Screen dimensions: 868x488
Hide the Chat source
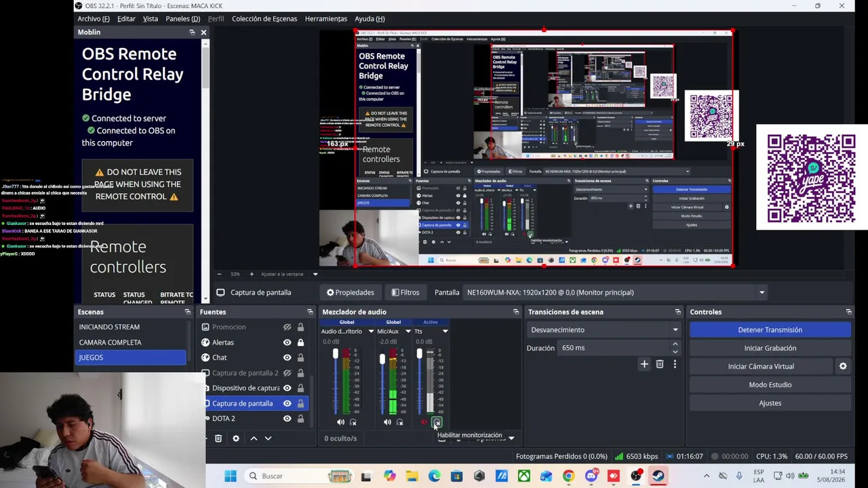(288, 358)
